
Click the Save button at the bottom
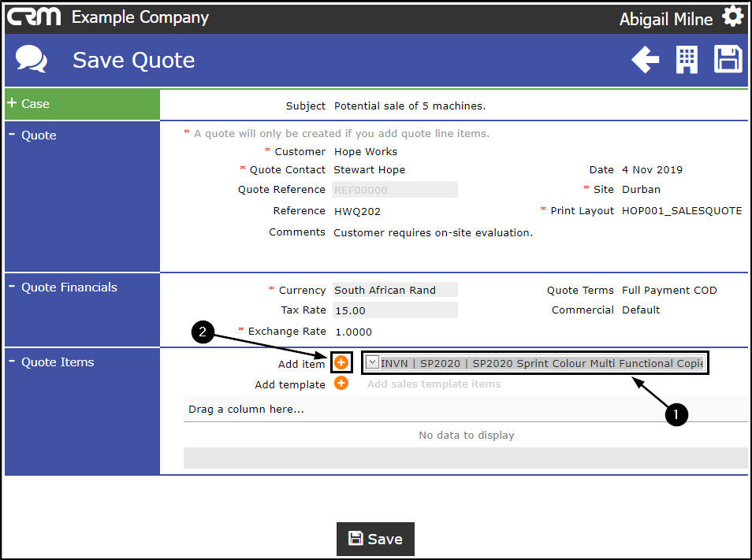click(375, 539)
